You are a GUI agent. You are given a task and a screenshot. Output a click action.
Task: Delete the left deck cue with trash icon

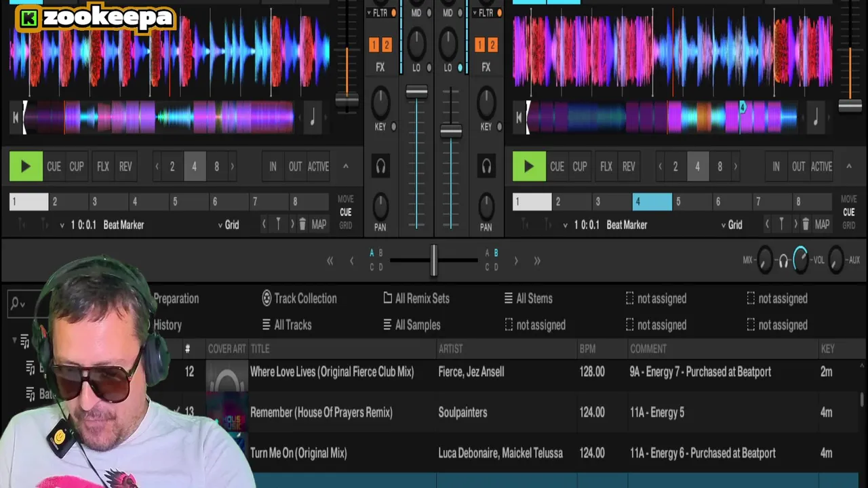(302, 224)
